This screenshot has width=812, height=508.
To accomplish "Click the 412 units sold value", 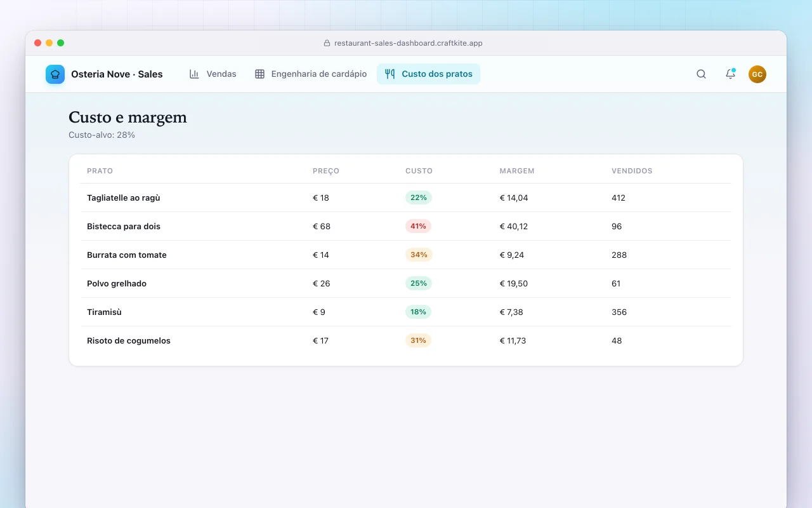I will [x=619, y=197].
